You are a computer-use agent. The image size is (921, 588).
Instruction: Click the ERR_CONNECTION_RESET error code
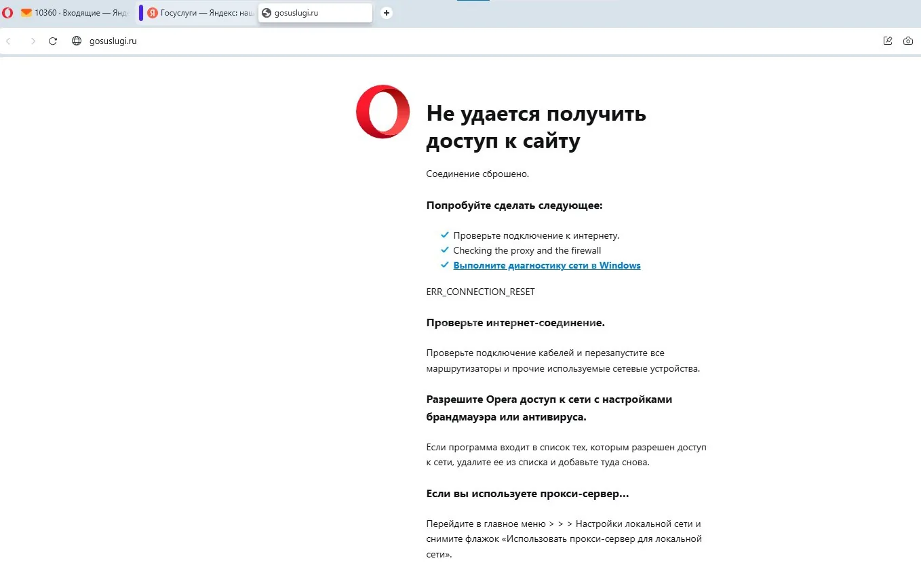(480, 292)
